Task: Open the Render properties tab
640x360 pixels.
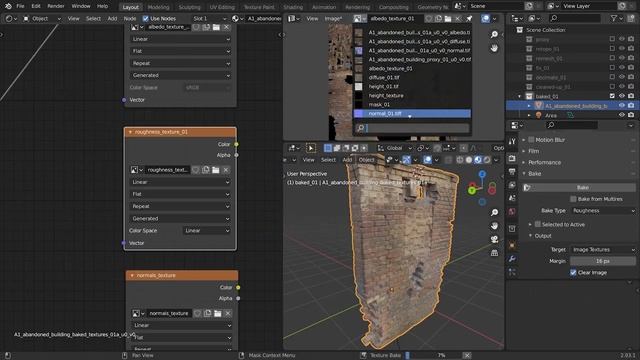Action: [x=512, y=158]
